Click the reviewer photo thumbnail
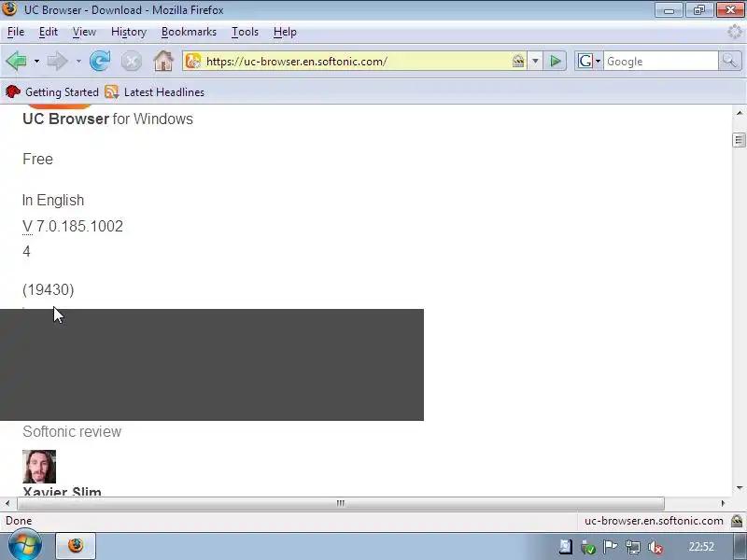 (x=39, y=467)
